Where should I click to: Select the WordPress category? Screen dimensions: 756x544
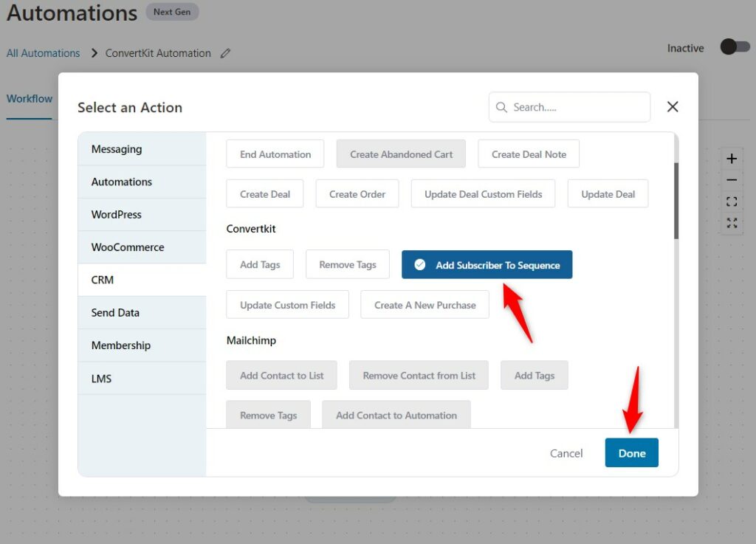pyautogui.click(x=142, y=215)
